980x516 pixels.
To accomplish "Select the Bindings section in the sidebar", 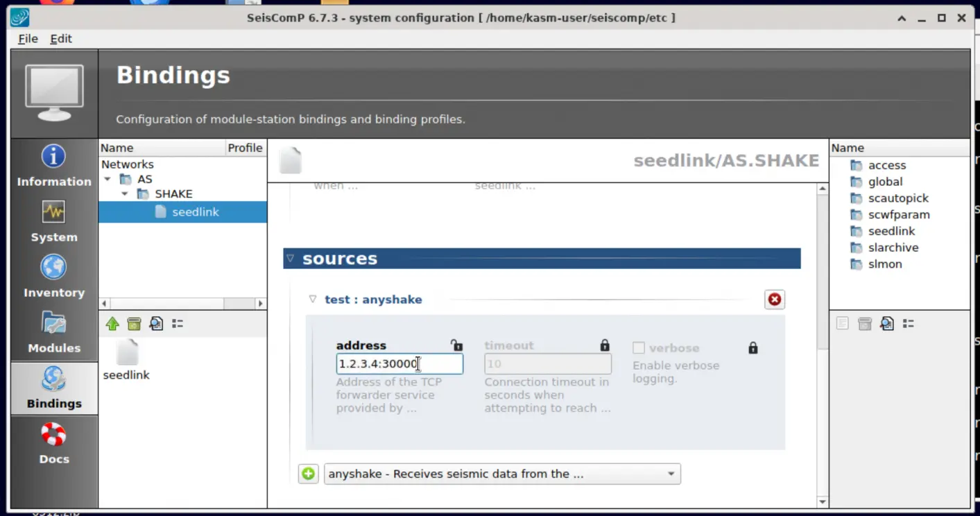I will coord(54,388).
